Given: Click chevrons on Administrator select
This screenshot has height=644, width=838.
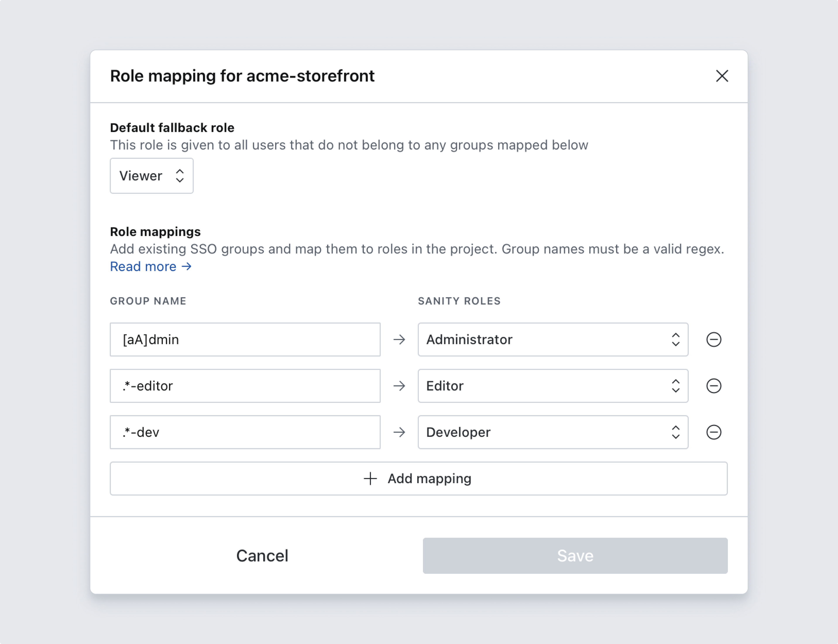Looking at the screenshot, I should pyautogui.click(x=675, y=340).
